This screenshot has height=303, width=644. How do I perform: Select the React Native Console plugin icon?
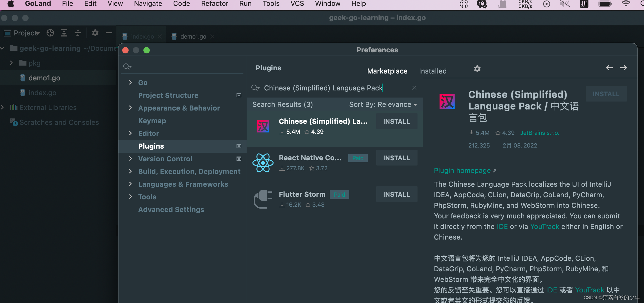pos(263,163)
